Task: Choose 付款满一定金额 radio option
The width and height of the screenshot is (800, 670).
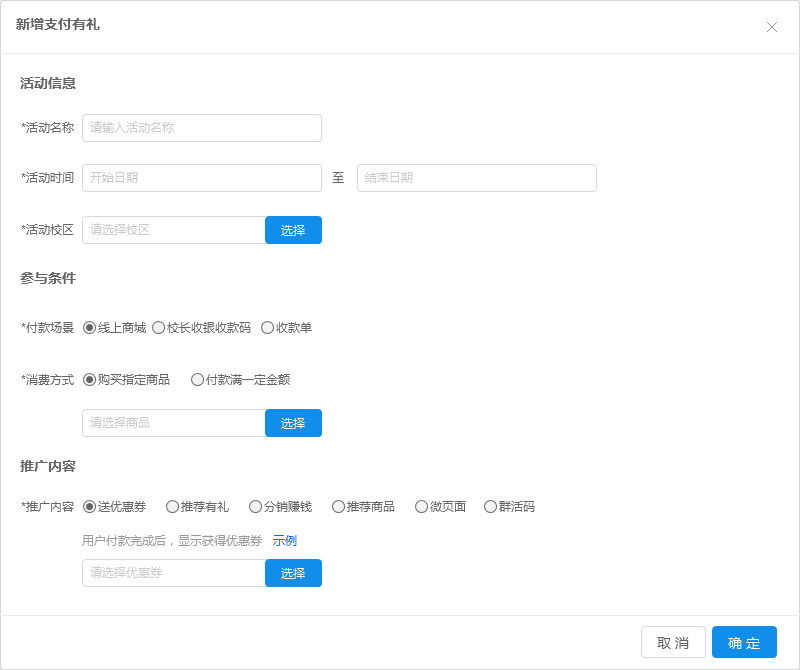Action: [197, 380]
